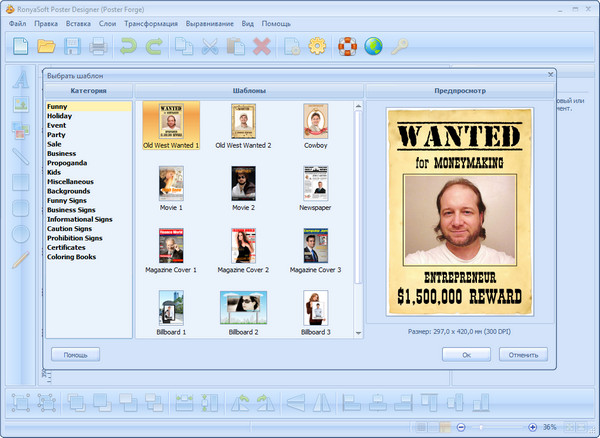Click the Помощь button in dialog

[x=76, y=354]
